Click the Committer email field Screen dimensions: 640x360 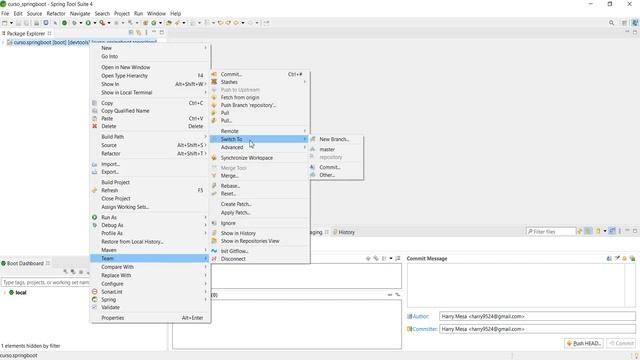click(x=537, y=329)
